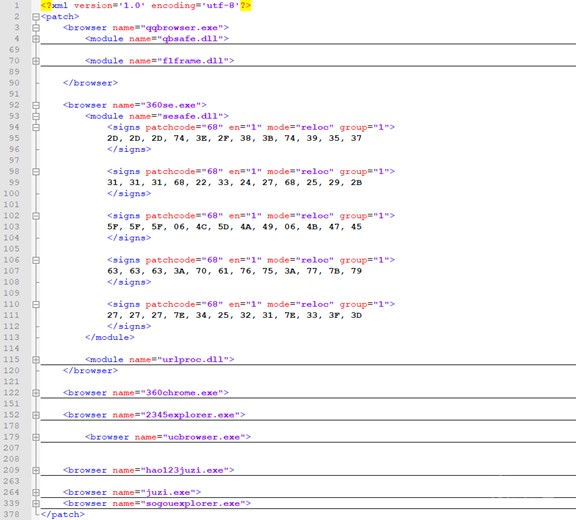This screenshot has width=576, height=520.
Task: Select line via margin number 69
Action: click(x=14, y=50)
